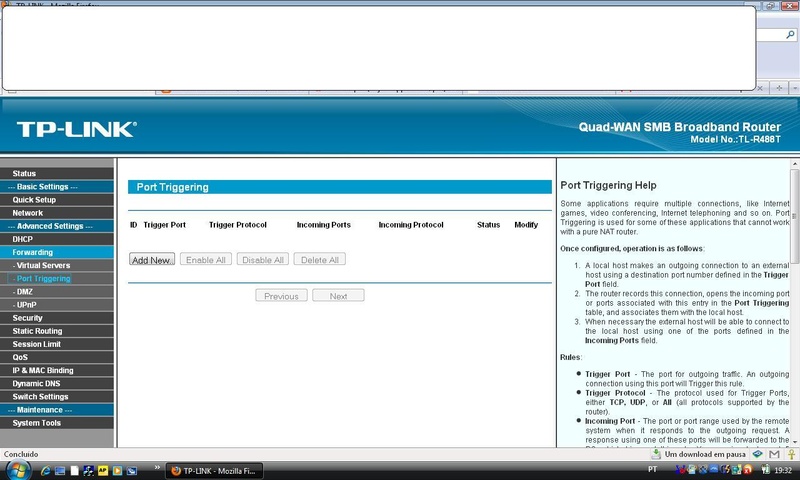Screen dimensions: 800x480
Task: Open the list all tabs dropdown arrow
Action: [795, 88]
